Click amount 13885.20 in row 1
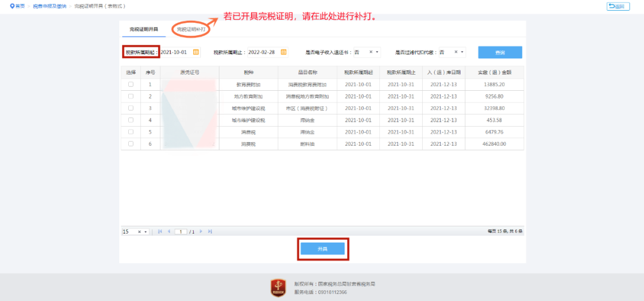 point(494,84)
